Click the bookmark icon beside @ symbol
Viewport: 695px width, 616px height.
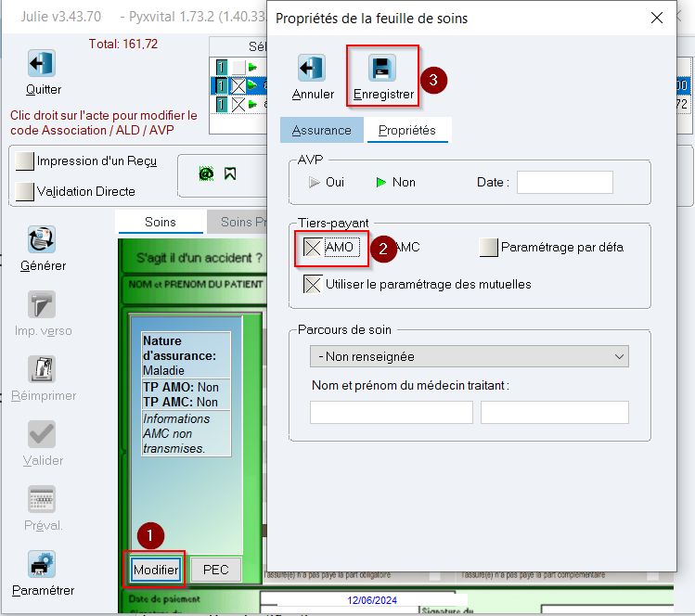[x=230, y=173]
